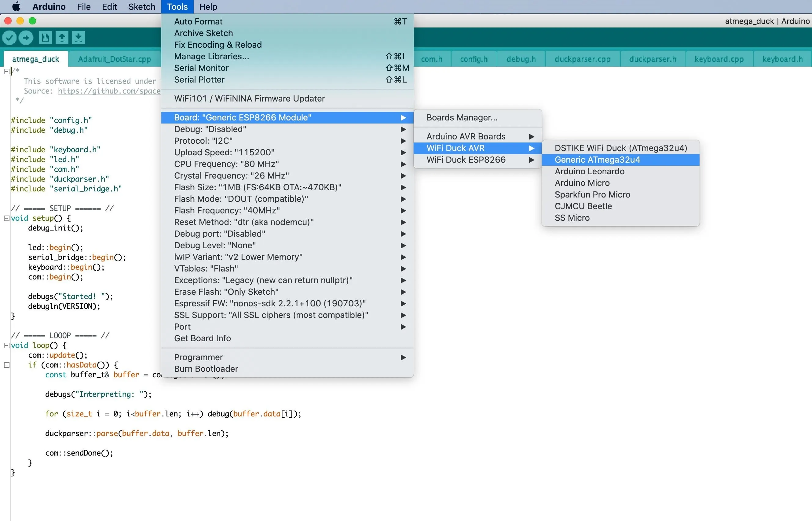812x521 pixels.
Task: Open the Programmer submenu
Action: pyautogui.click(x=287, y=357)
